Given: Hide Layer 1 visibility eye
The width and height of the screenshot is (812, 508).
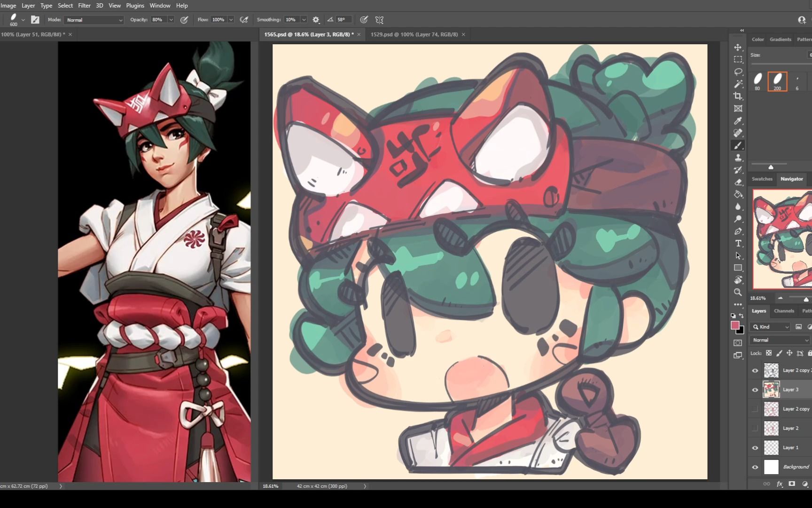Looking at the screenshot, I should coord(755,448).
